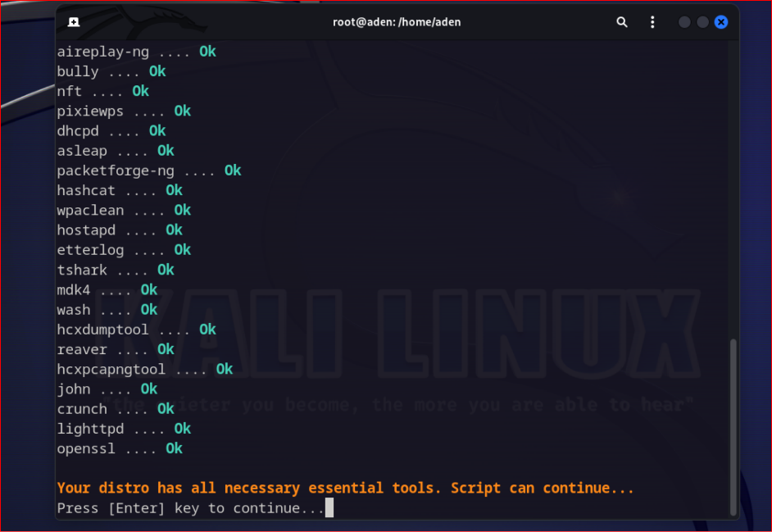Click the Ok status next to hcxpcapngtool
The height and width of the screenshot is (532, 772).
pyautogui.click(x=225, y=369)
